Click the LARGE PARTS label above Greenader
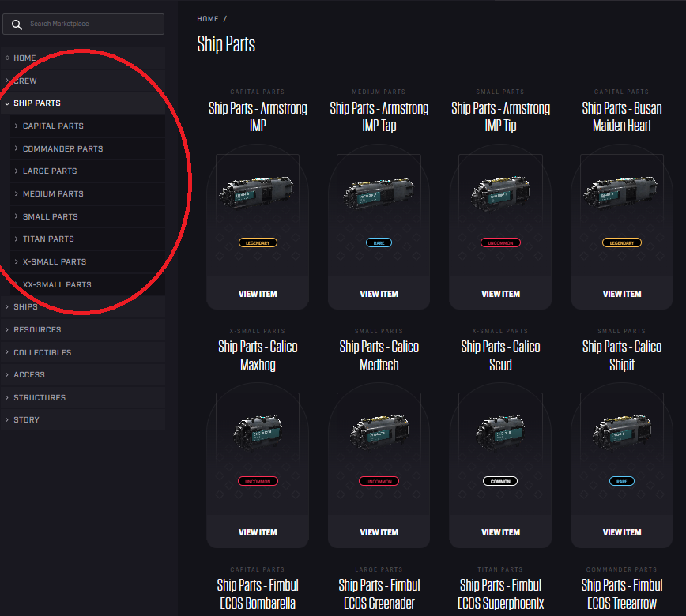The image size is (686, 616). point(379,569)
